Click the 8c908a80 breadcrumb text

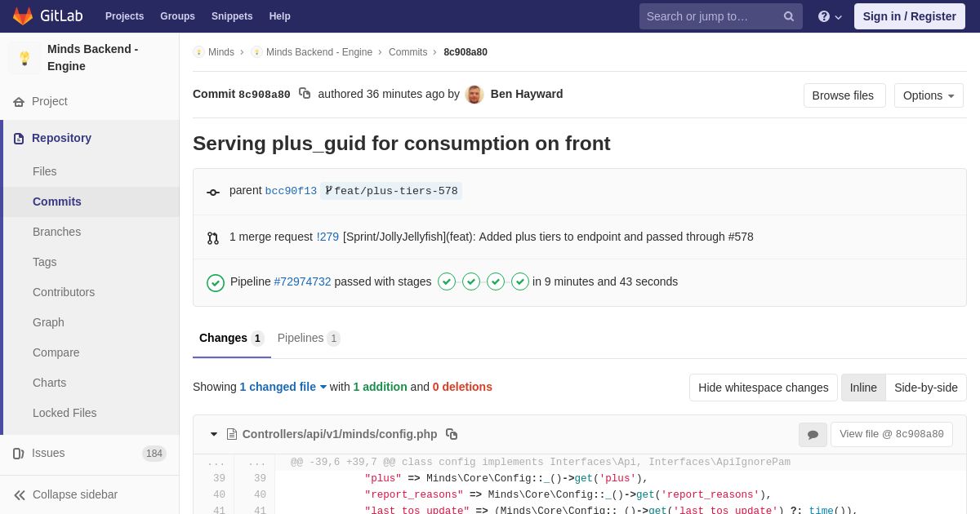[465, 52]
